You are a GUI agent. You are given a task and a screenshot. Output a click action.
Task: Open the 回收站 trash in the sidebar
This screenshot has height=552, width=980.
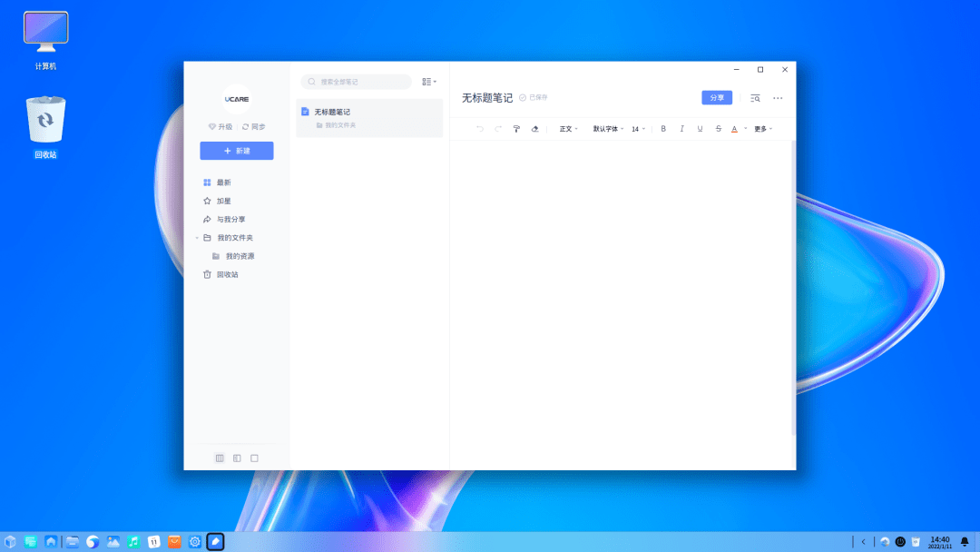(225, 274)
